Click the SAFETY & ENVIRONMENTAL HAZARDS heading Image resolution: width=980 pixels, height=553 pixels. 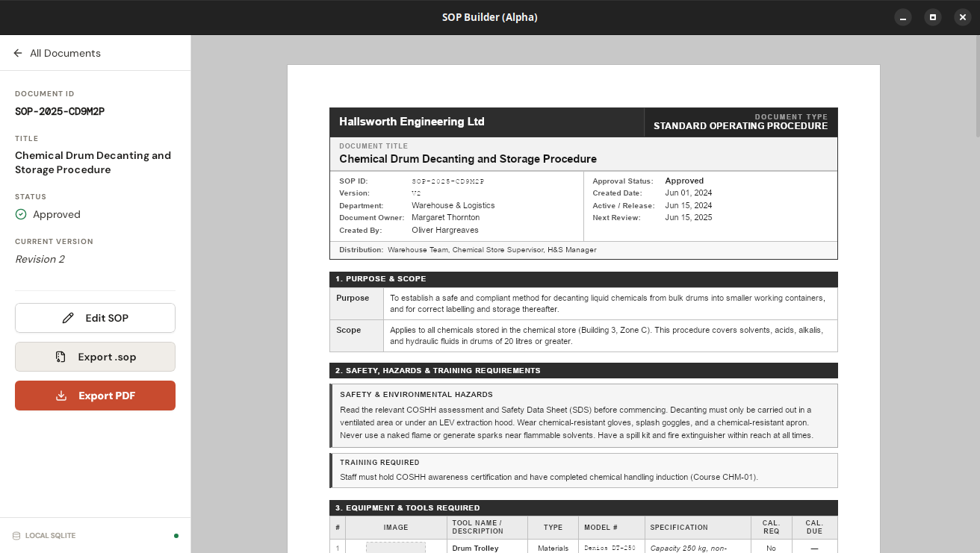416,395
